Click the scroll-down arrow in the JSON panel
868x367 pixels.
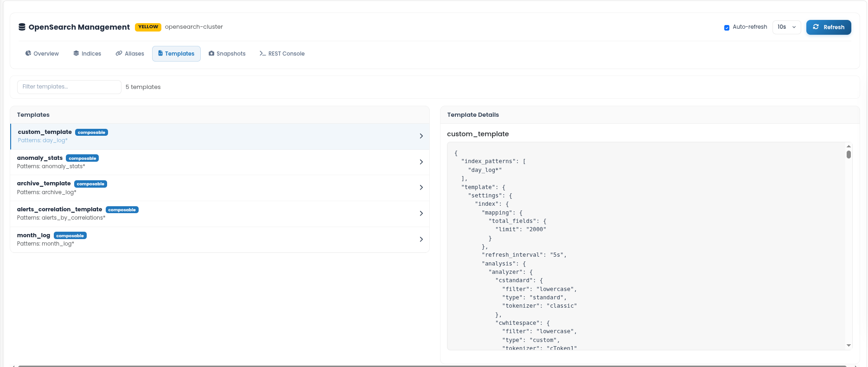tap(849, 345)
